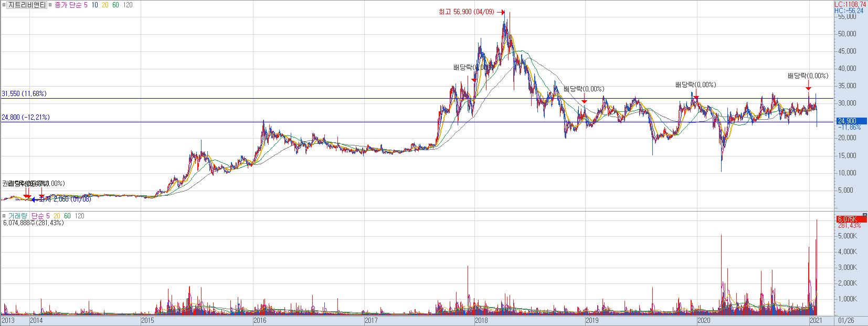Select the 24,800 (-12.21%) horizontal line label

point(26,118)
